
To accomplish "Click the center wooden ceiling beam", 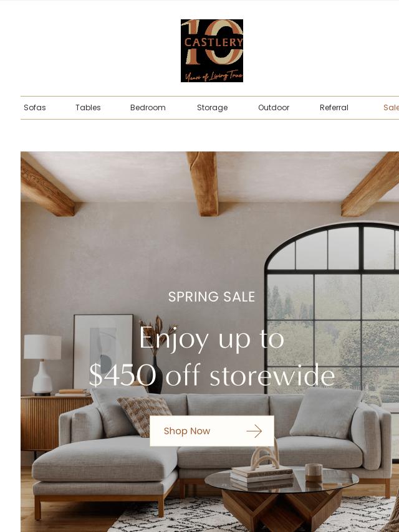I will pyautogui.click(x=203, y=183).
